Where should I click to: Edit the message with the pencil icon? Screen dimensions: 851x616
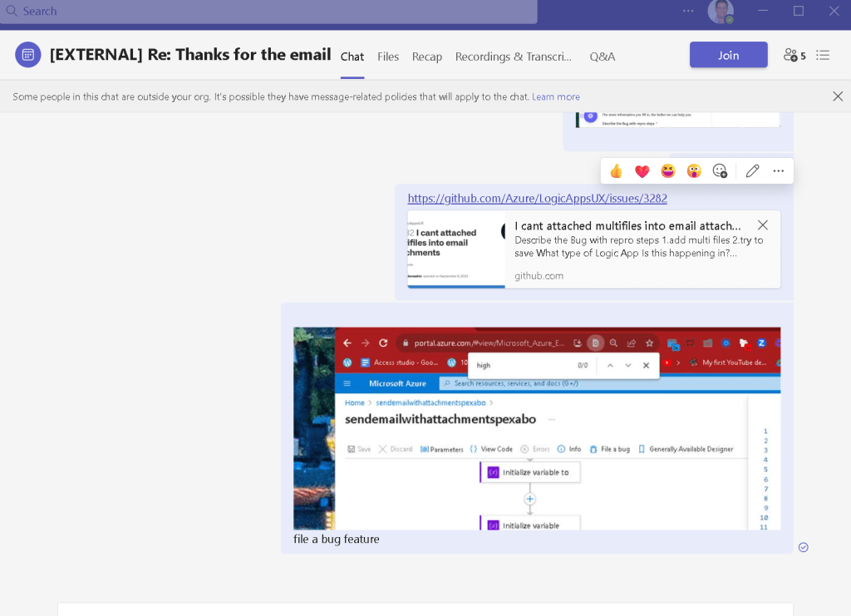(x=752, y=171)
